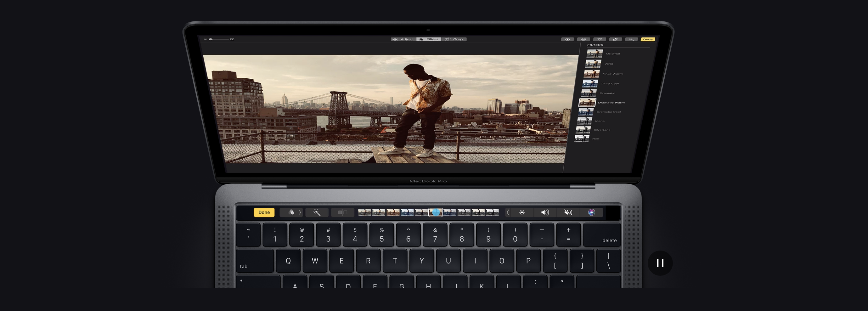The image size is (868, 311).
Task: Tap Siri on the Touch Bar
Action: pyautogui.click(x=591, y=212)
